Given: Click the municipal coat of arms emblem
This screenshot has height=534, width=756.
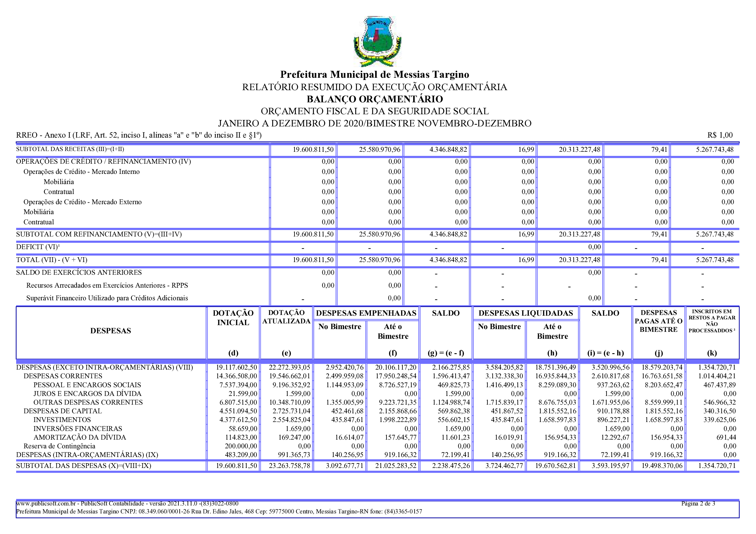Looking at the screenshot, I should point(377,42).
